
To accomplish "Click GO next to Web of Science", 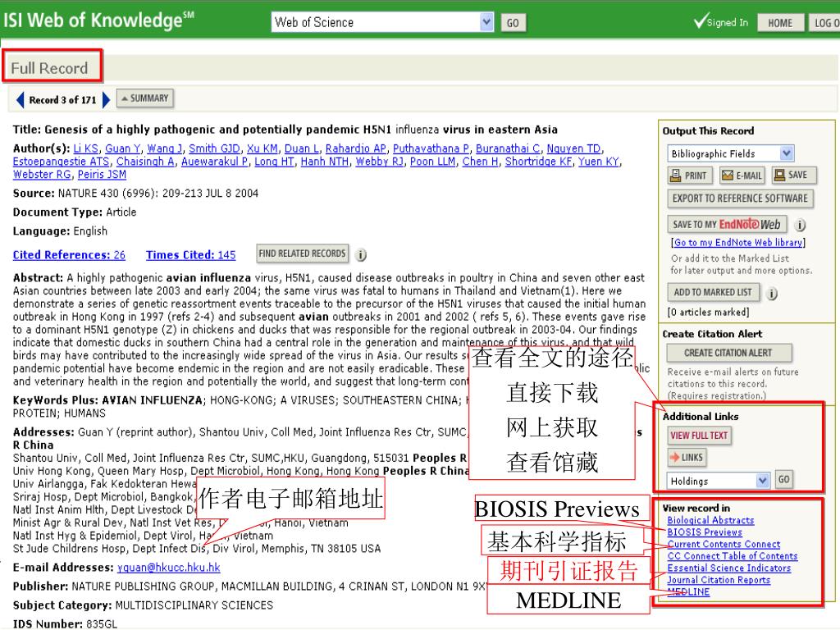I will pos(513,23).
